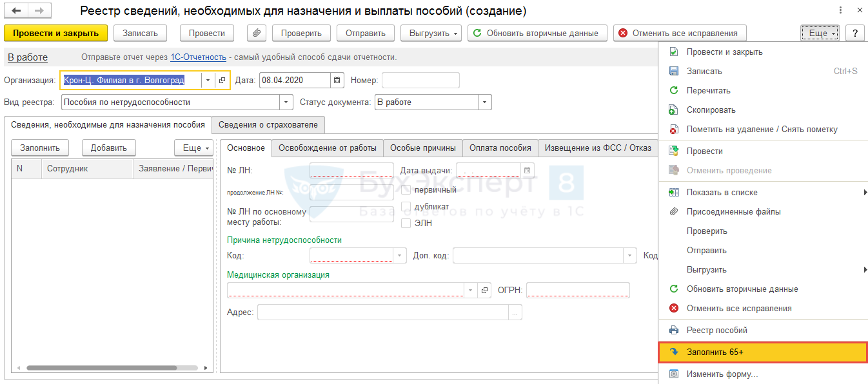Image resolution: width=868 pixels, height=384 pixels.
Task: Enable the первичный checkbox
Action: [406, 189]
